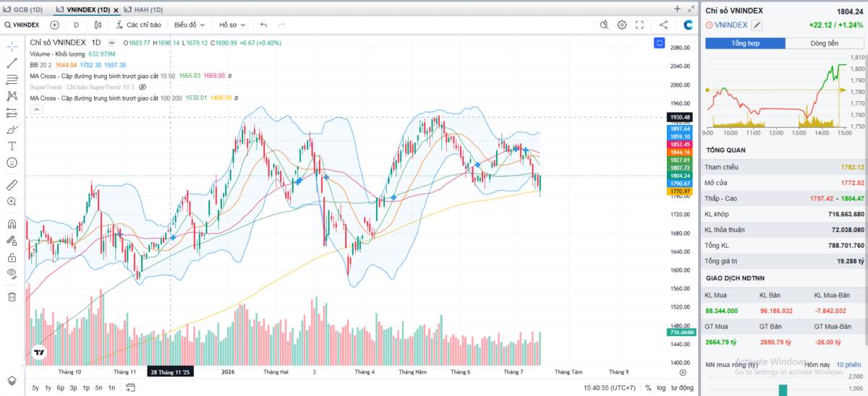The height and width of the screenshot is (396, 868).
Task: Add a new chart tab with plus
Action: [677, 9]
